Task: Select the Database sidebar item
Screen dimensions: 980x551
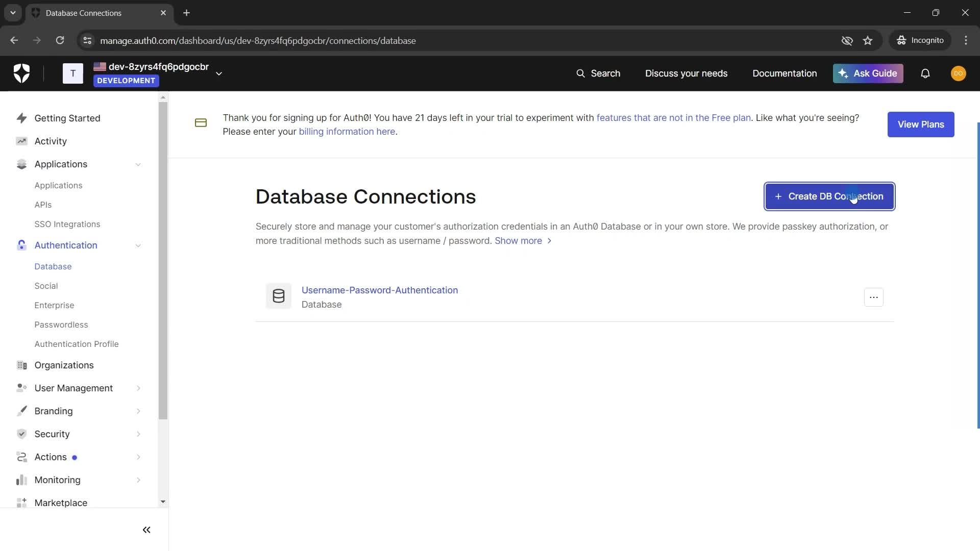Action: (x=53, y=267)
